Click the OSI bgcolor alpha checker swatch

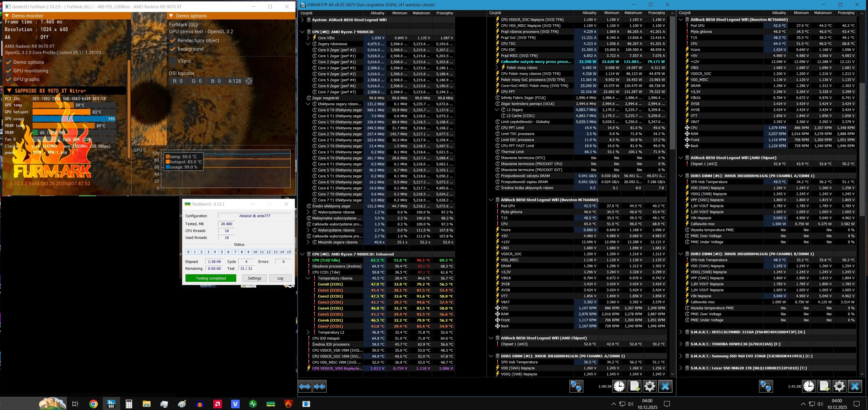point(249,81)
